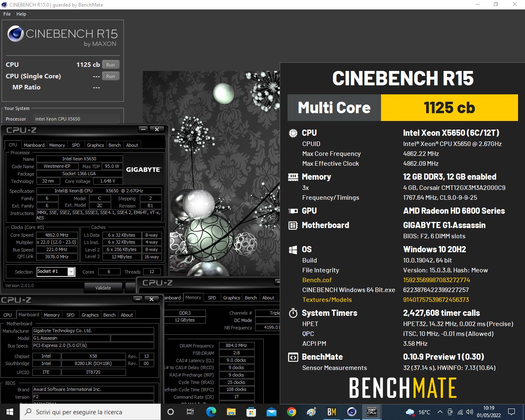Open the network tray icon
The width and height of the screenshot is (525, 420).
[x=460, y=412]
